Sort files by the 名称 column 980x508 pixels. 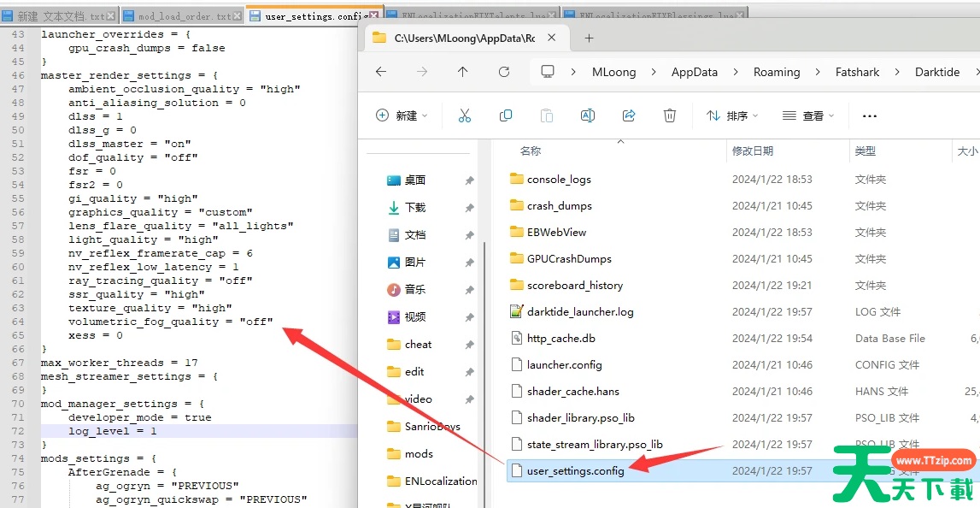531,151
